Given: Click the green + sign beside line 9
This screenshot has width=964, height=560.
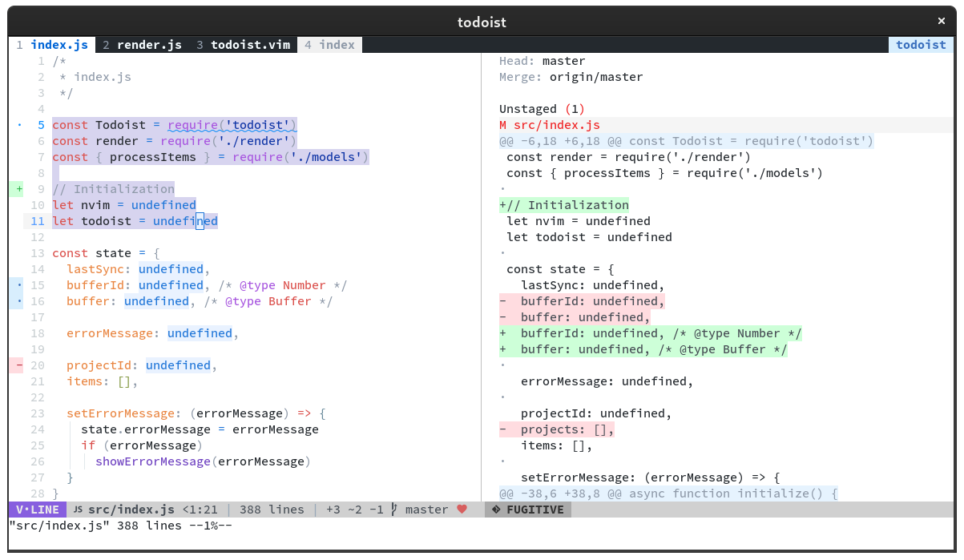Looking at the screenshot, I should coord(18,189).
